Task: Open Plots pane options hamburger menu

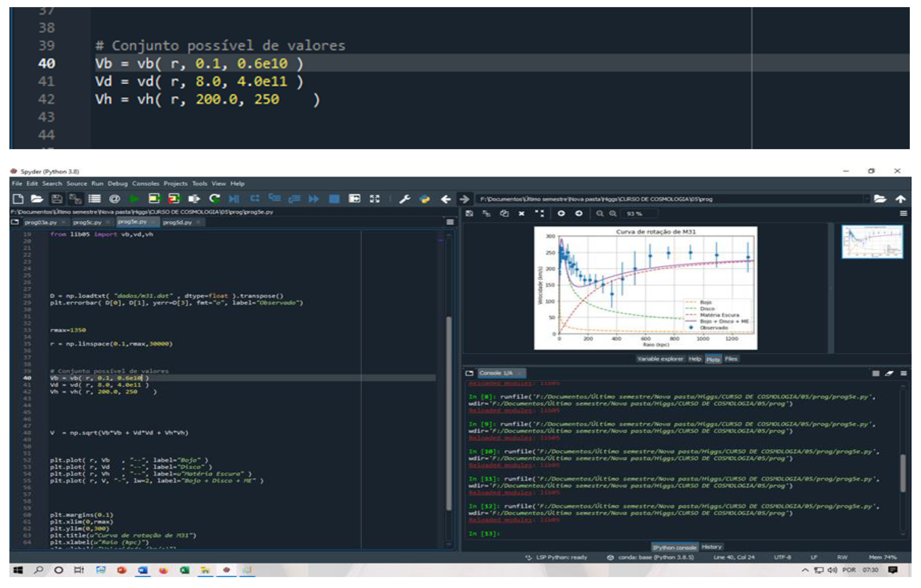Action: (x=903, y=214)
